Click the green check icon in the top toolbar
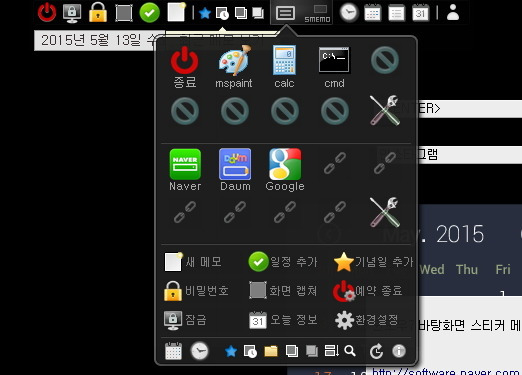522x375 pixels. click(149, 13)
